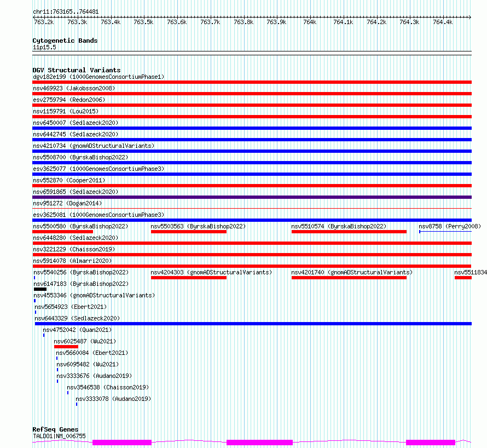The image size is (487, 448).
Task: Select the nsv4210734 (gnomADStructuralVariants) label
Action: [94, 146]
